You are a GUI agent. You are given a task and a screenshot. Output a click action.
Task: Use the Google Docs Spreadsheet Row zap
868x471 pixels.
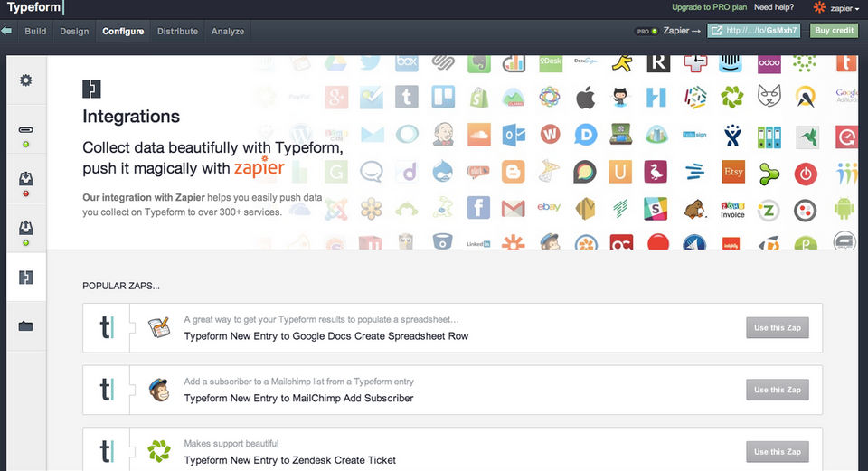click(778, 327)
